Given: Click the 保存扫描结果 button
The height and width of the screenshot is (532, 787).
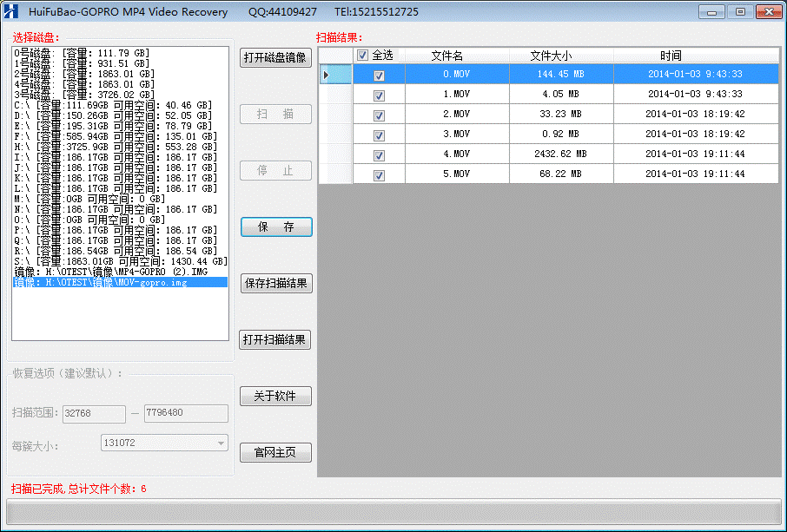Looking at the screenshot, I should [276, 283].
